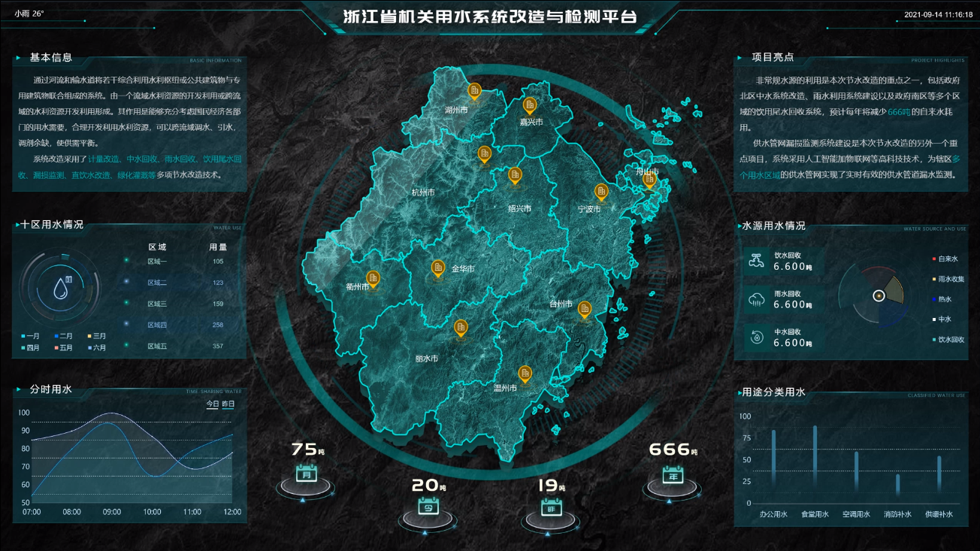
Task: Click the monthly calendar icon under 75吨
Action: [306, 474]
